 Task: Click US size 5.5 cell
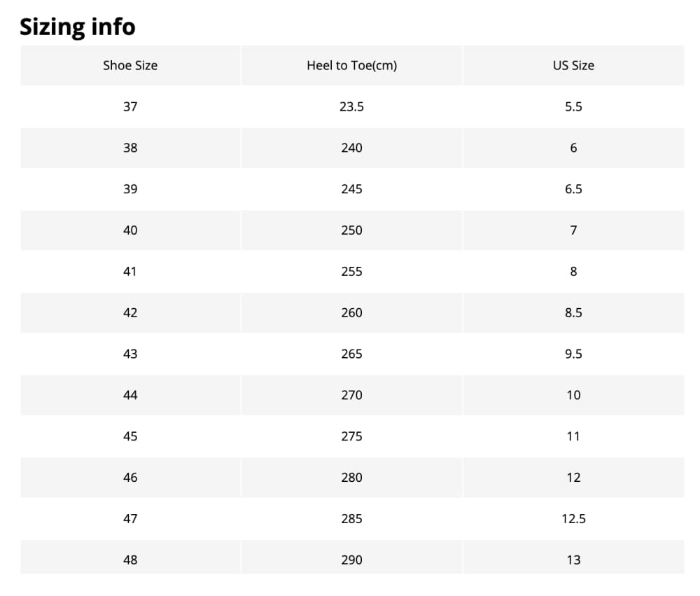click(x=574, y=106)
